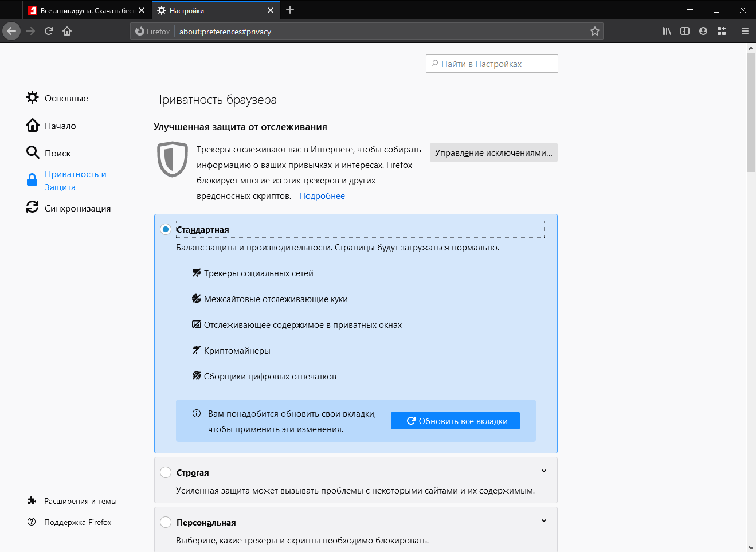
Task: Expand the Персональная section chevron
Action: pos(543,520)
